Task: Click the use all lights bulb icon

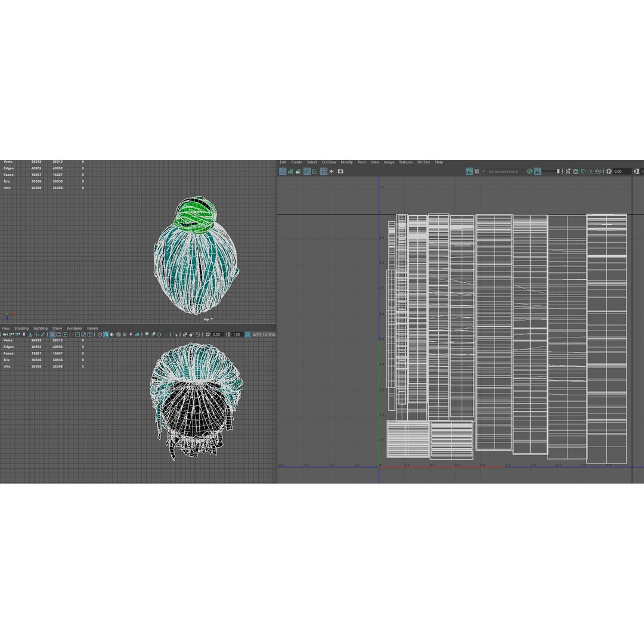Action: (x=131, y=335)
